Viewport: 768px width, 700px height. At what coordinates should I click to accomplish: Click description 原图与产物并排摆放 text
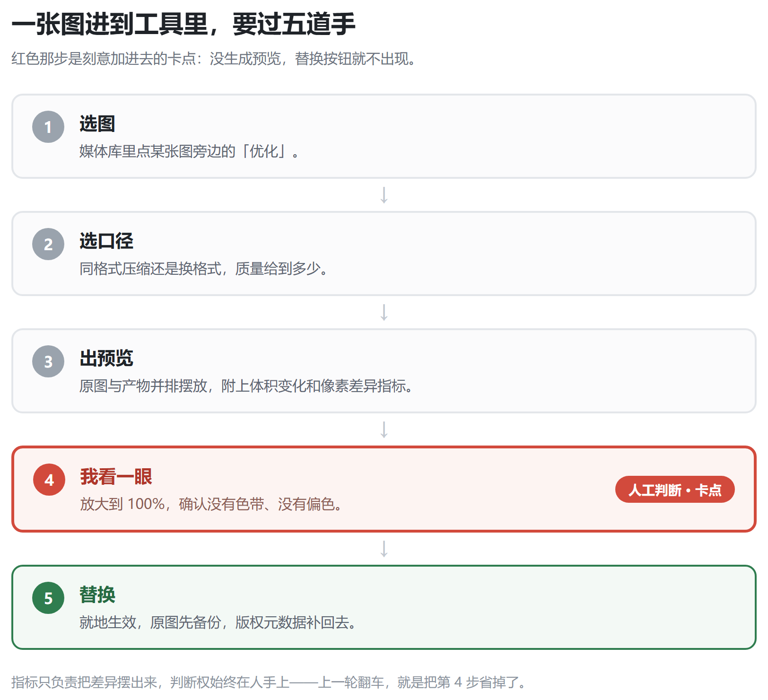click(246, 386)
